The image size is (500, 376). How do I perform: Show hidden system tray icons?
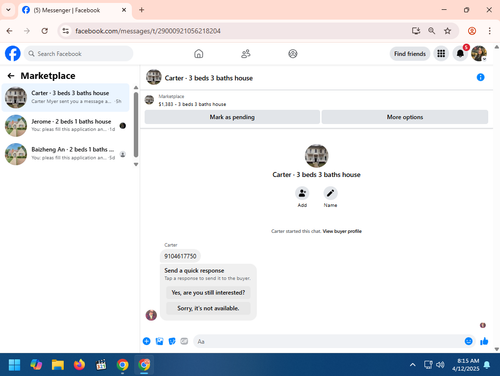(412, 365)
